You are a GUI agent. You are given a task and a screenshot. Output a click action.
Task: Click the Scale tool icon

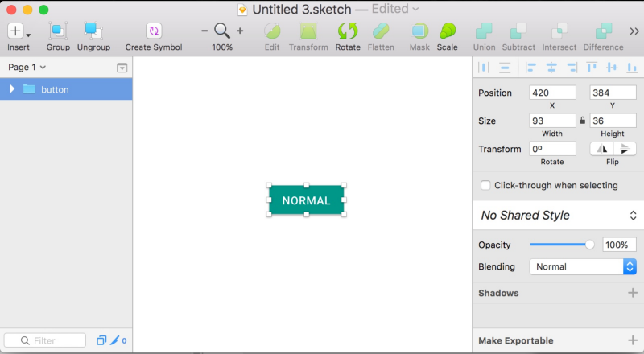[447, 31]
